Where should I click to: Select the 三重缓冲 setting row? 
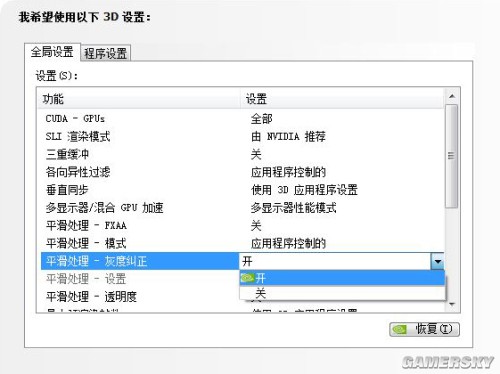(242, 154)
